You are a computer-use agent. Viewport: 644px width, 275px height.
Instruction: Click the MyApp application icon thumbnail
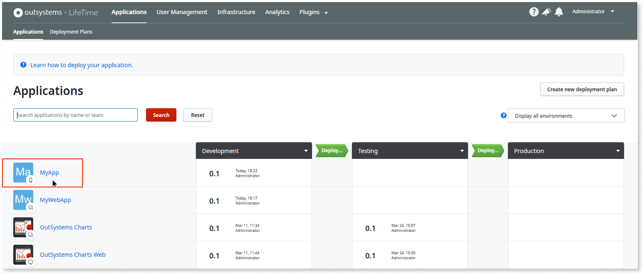coord(23,173)
